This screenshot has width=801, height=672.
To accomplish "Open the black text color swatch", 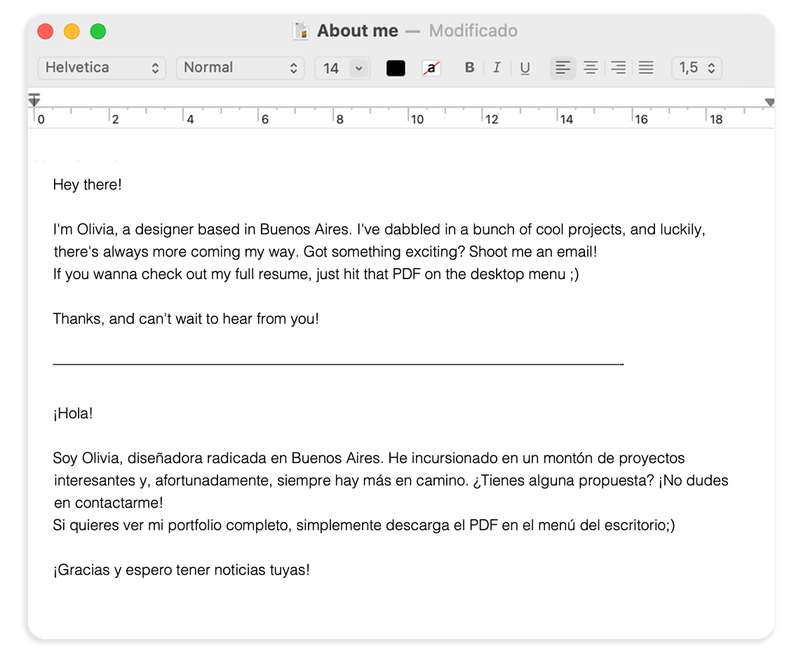I will (x=396, y=68).
